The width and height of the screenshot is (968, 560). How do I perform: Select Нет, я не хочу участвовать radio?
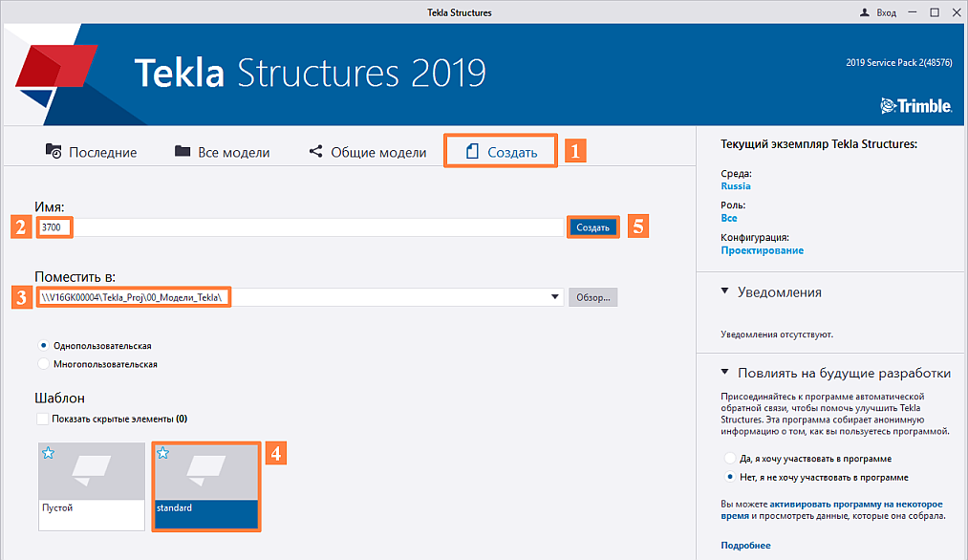(730, 477)
